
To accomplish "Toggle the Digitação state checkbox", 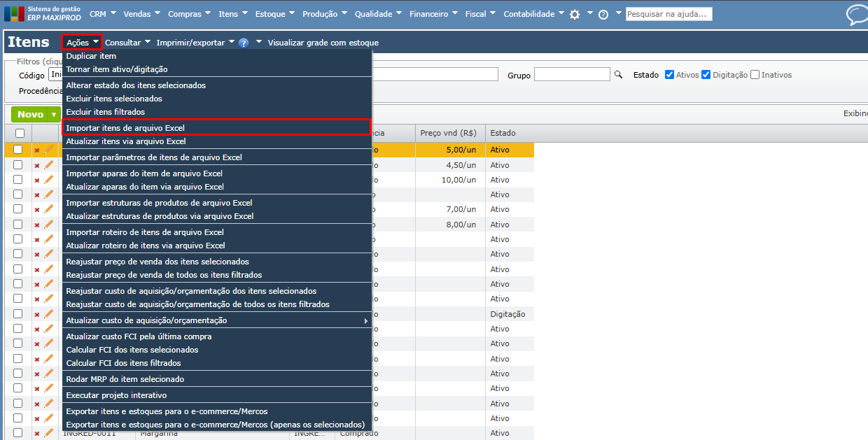I will pyautogui.click(x=706, y=75).
